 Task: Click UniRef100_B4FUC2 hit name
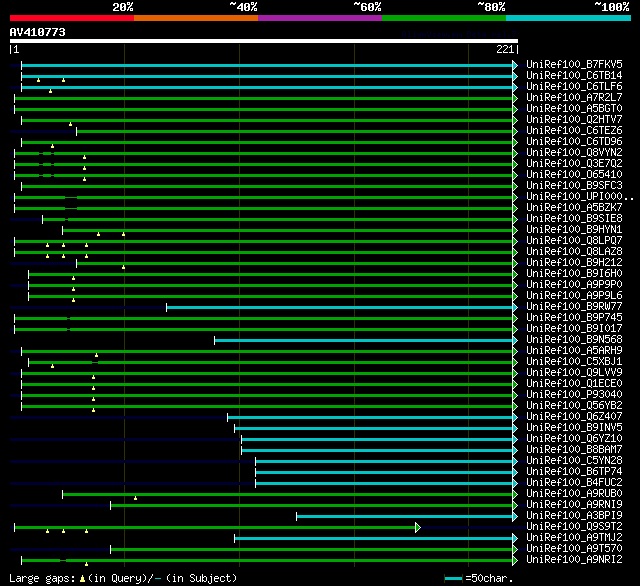point(574,483)
